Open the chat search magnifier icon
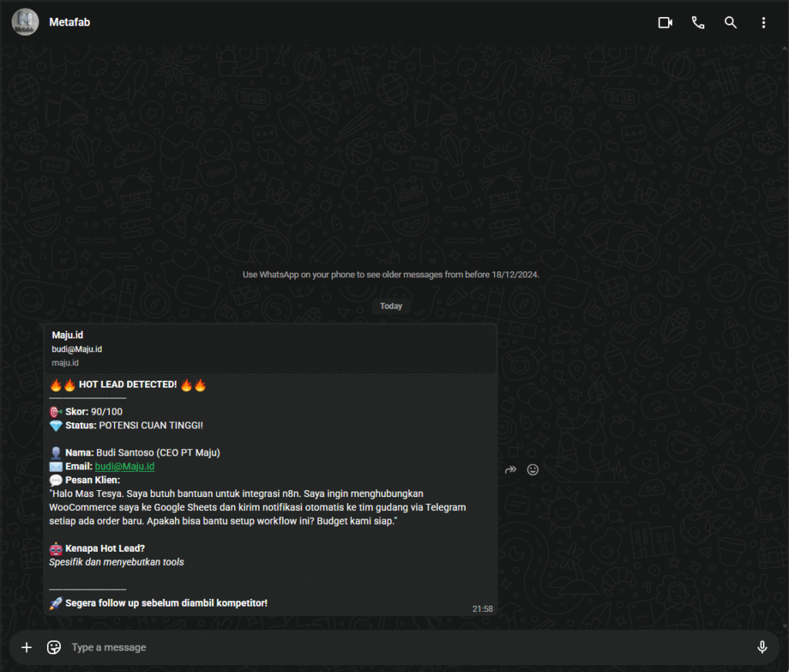This screenshot has height=672, width=789. point(730,22)
